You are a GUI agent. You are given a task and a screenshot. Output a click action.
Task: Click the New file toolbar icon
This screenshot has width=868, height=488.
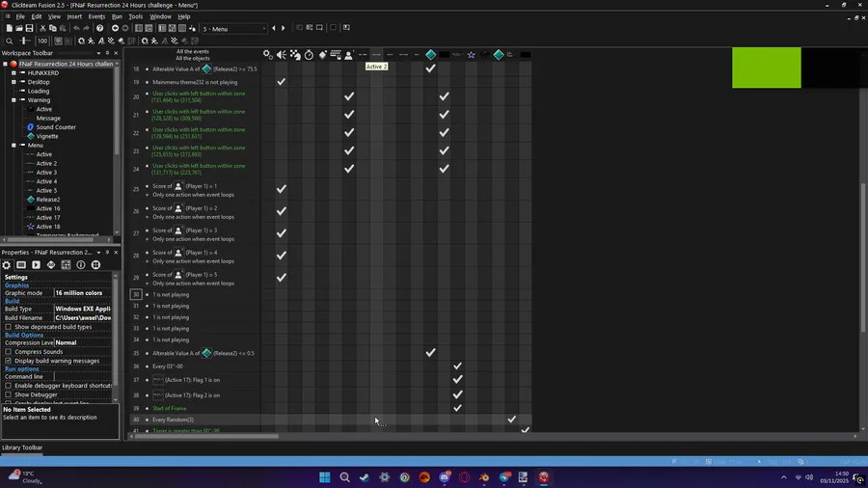point(9,28)
